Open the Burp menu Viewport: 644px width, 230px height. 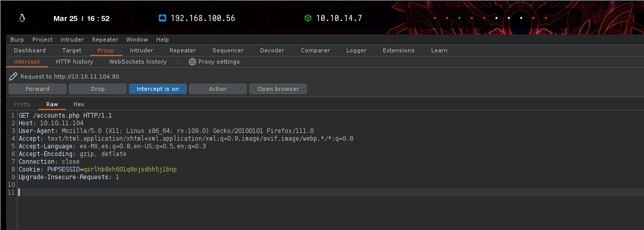[x=17, y=40]
